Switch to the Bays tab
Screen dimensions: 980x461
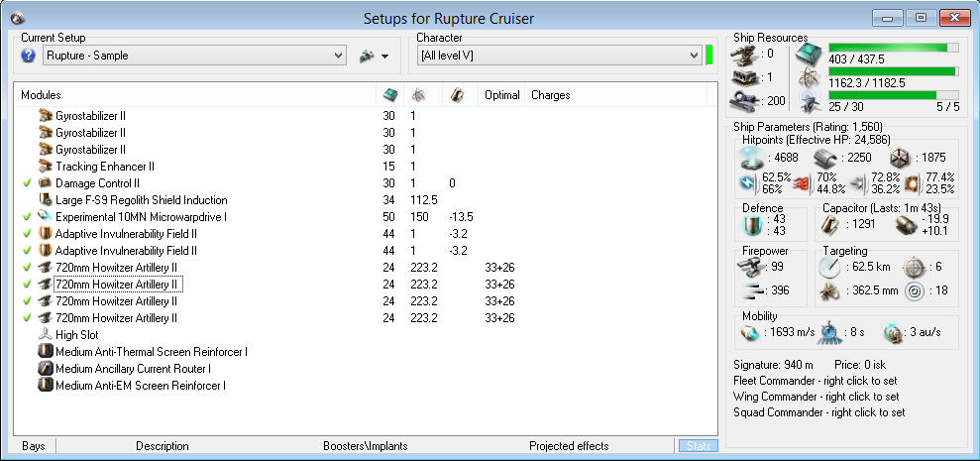tap(33, 446)
